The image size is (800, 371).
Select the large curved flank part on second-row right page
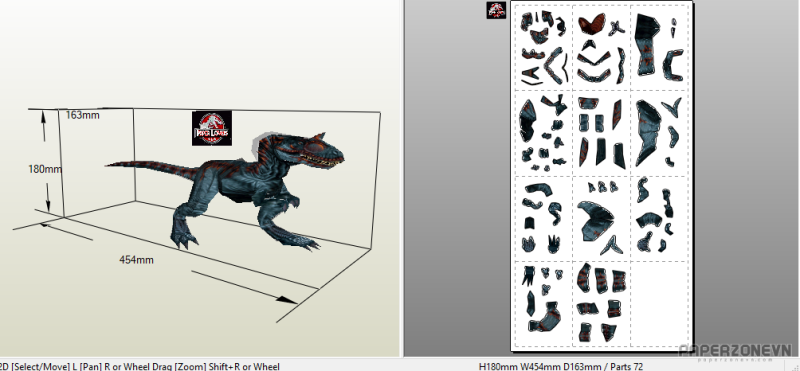click(x=648, y=133)
